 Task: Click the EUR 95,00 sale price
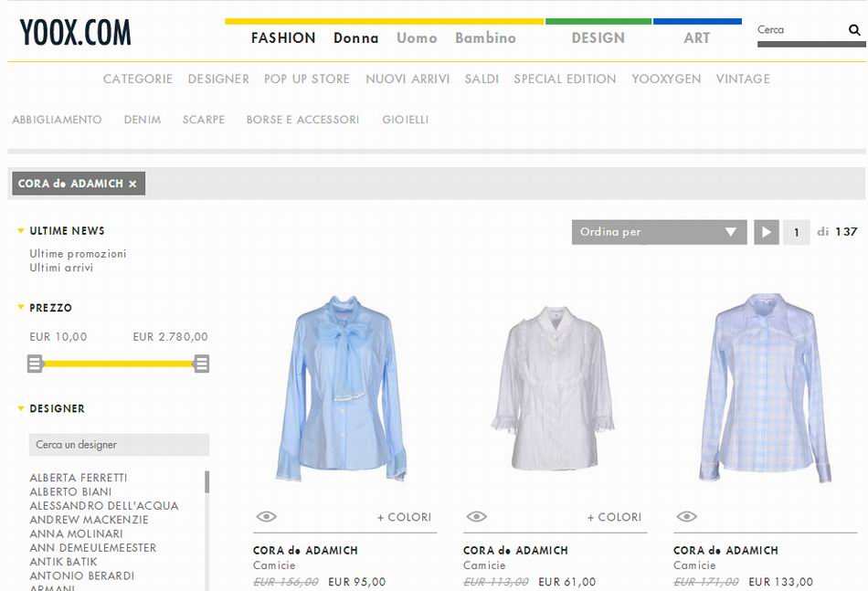click(x=357, y=582)
